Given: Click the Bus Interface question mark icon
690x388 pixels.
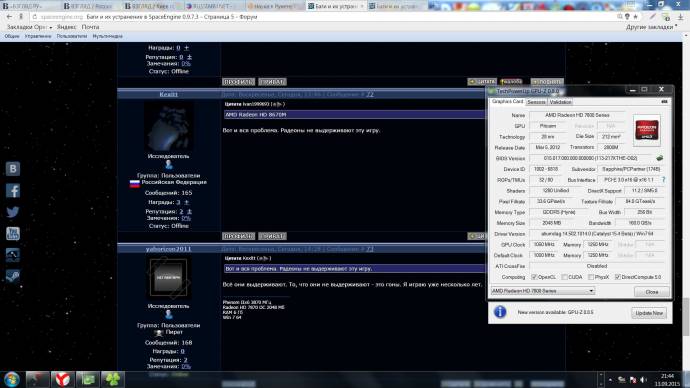Looking at the screenshot, I should click(x=663, y=179).
